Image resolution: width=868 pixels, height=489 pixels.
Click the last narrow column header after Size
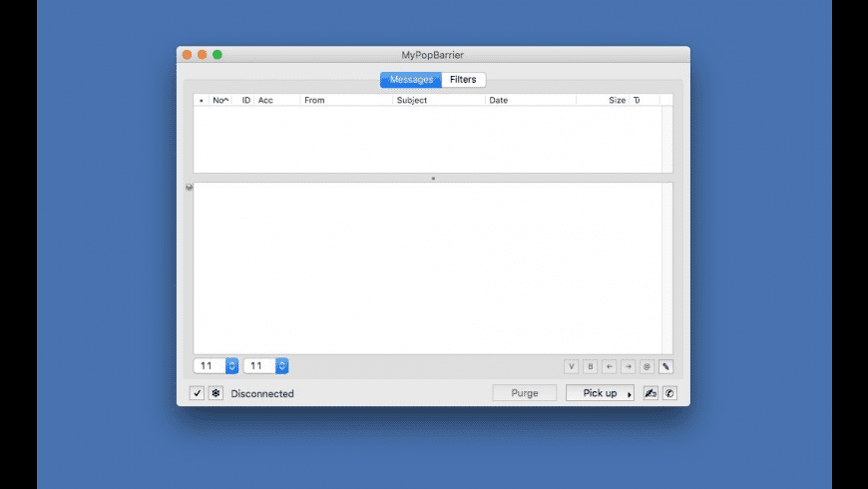click(x=645, y=100)
